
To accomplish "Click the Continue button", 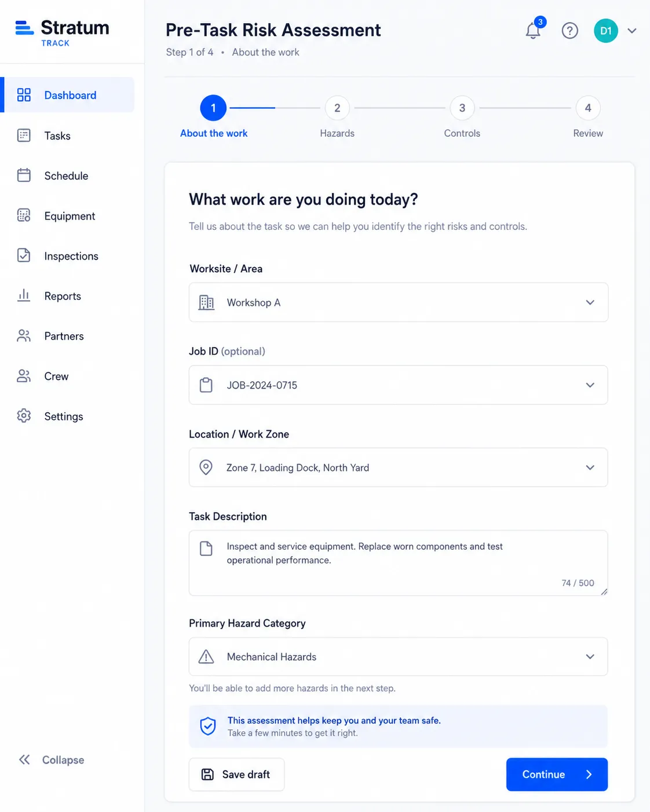I will coord(557,774).
